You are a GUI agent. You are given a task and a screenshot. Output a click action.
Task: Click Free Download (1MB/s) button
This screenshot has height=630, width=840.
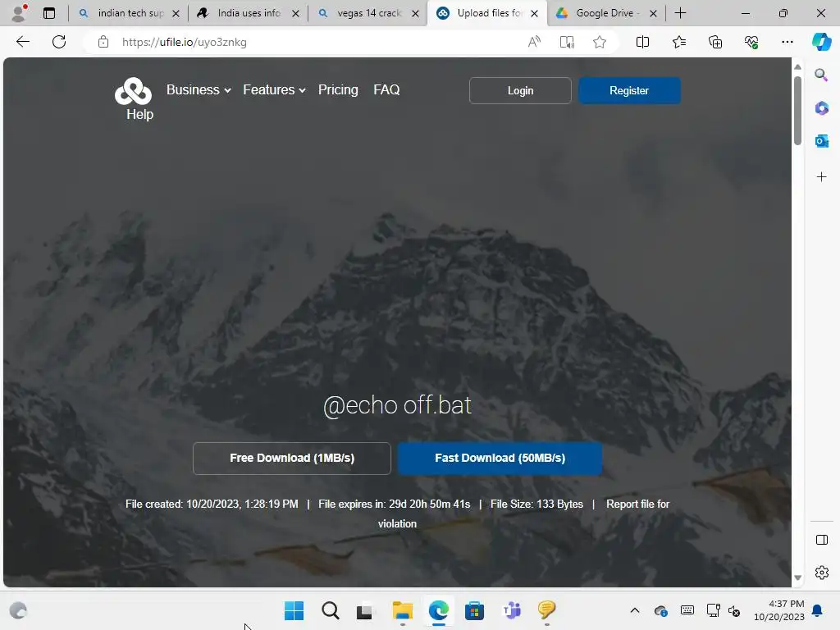[292, 458]
